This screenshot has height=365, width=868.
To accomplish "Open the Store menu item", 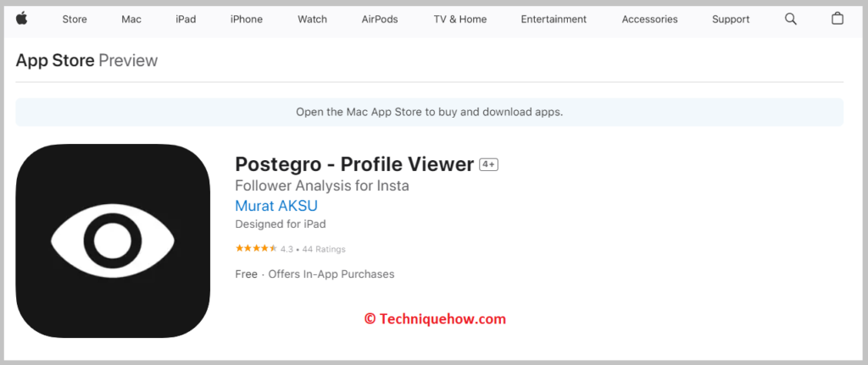I will click(75, 19).
